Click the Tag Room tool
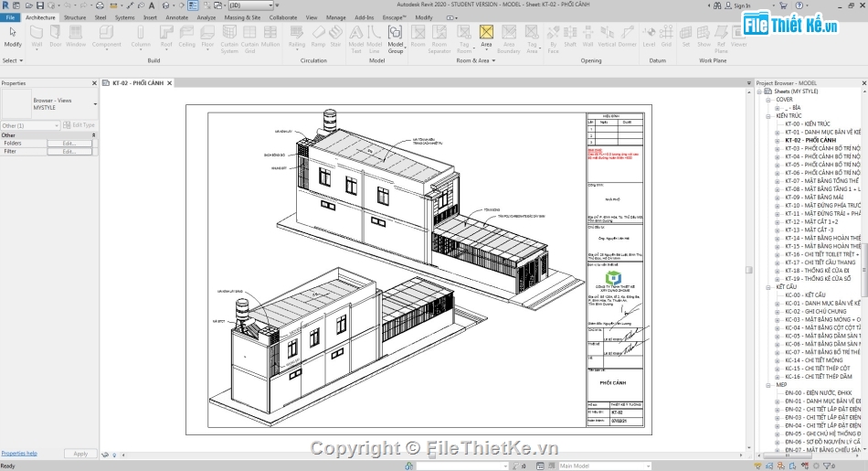The width and height of the screenshot is (868, 471). tap(464, 38)
